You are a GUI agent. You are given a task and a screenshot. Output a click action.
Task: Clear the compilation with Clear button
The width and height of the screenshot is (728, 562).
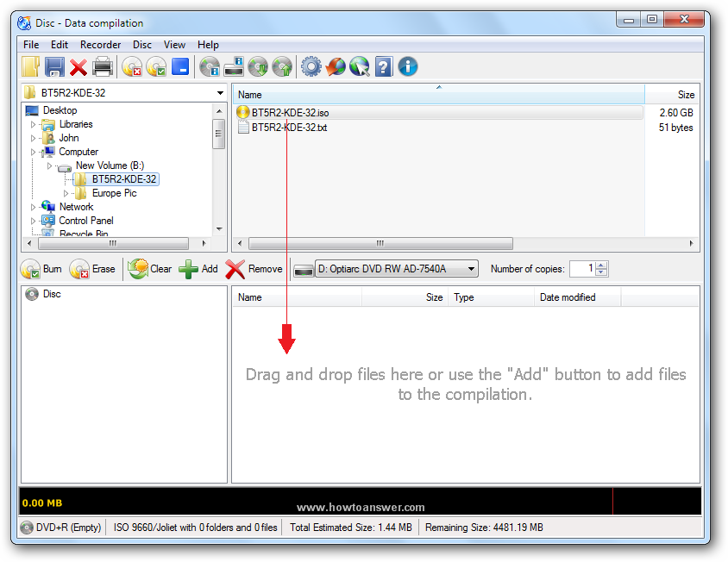150,269
